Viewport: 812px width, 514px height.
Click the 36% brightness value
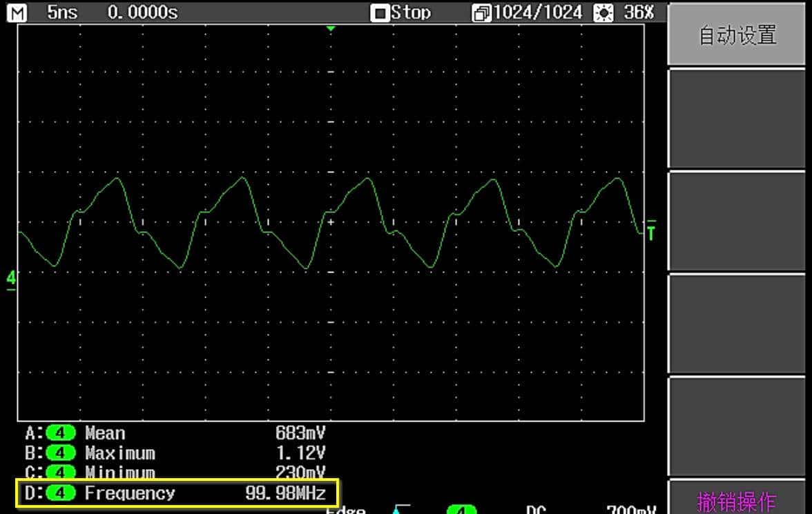click(x=638, y=12)
